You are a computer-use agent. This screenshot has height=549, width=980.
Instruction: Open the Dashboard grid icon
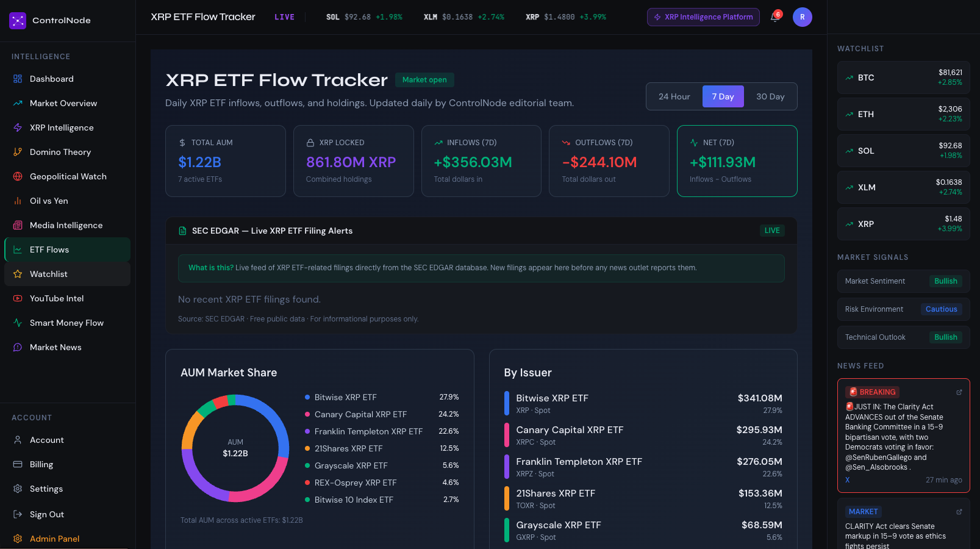click(18, 79)
